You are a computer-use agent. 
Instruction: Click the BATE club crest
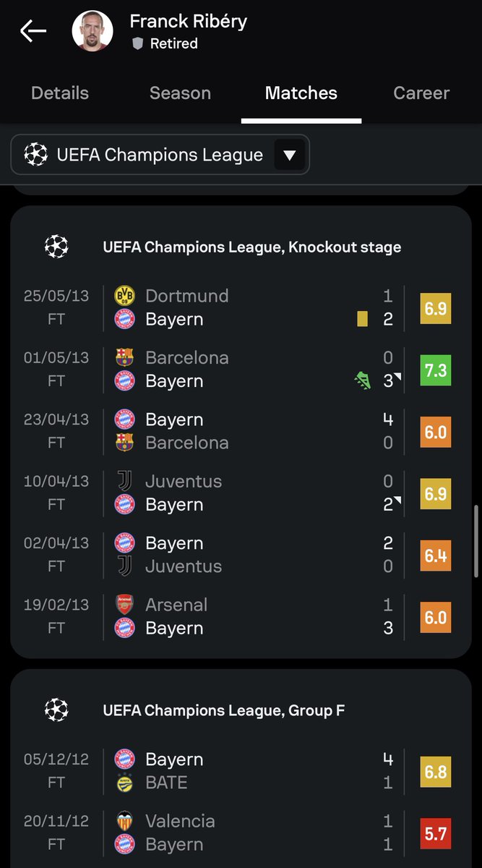tap(124, 783)
